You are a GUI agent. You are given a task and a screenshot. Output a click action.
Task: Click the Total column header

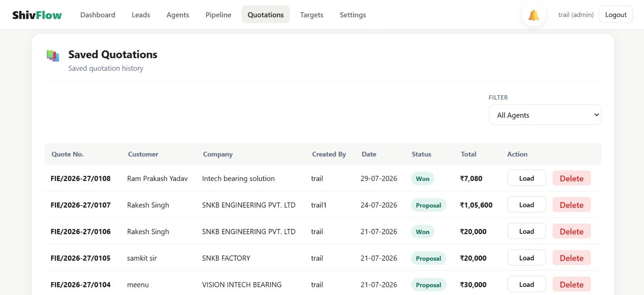coord(469,154)
